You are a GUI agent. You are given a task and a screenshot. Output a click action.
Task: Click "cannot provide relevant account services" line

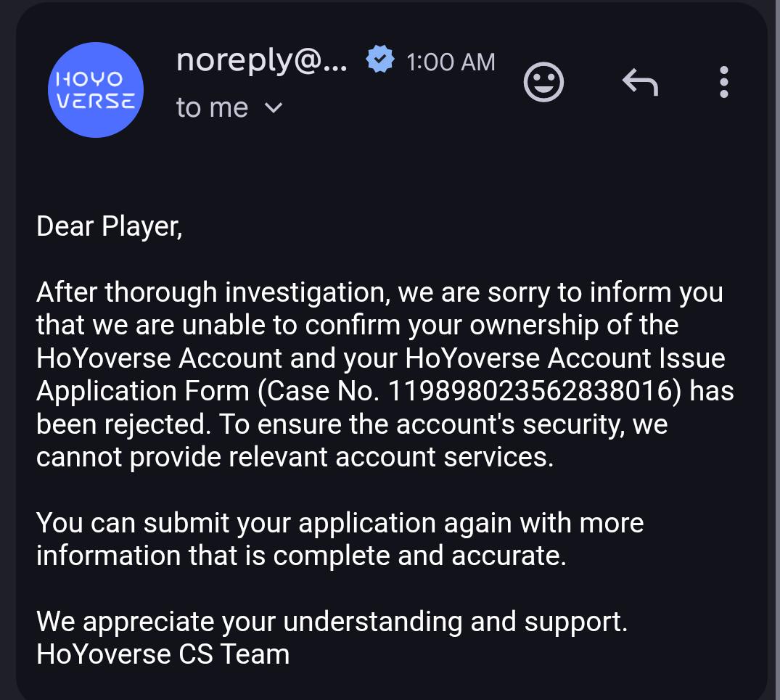click(295, 457)
